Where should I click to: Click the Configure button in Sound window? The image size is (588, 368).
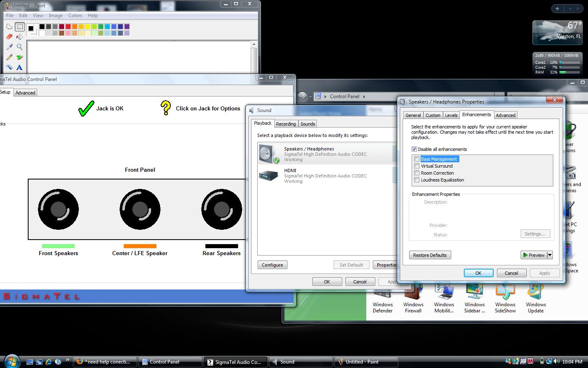(272, 265)
